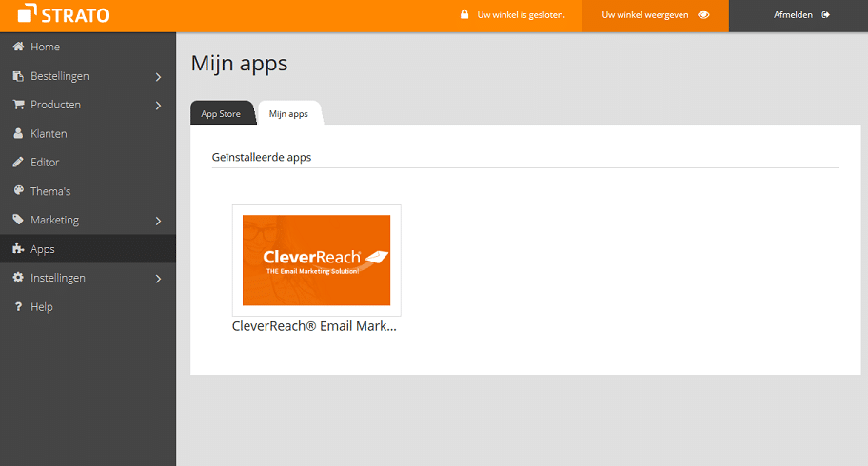Image resolution: width=868 pixels, height=466 pixels.
Task: Click the STRATO logo
Action: click(63, 14)
